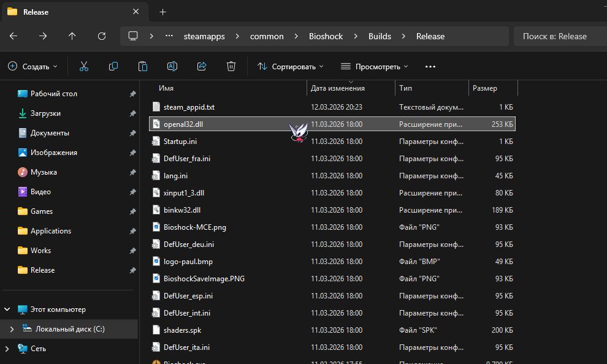Click chevron after Builds in breadcrumb
This screenshot has height=364, width=607.
coord(403,36)
